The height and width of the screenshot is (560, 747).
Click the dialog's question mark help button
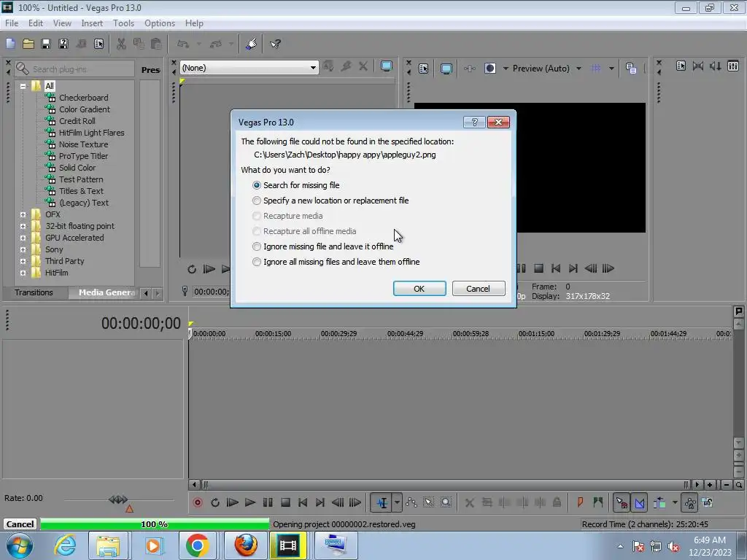474,122
